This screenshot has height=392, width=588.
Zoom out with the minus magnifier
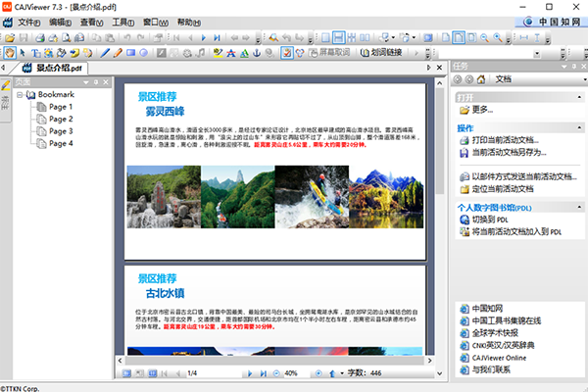484,37
